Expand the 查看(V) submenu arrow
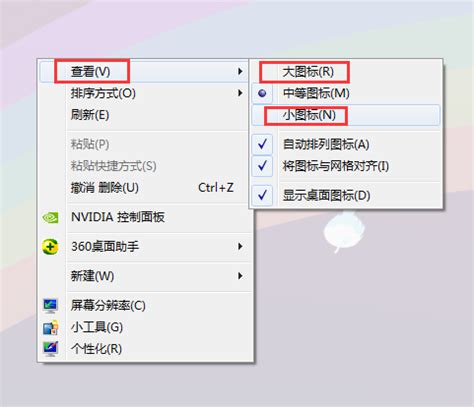 (240, 71)
